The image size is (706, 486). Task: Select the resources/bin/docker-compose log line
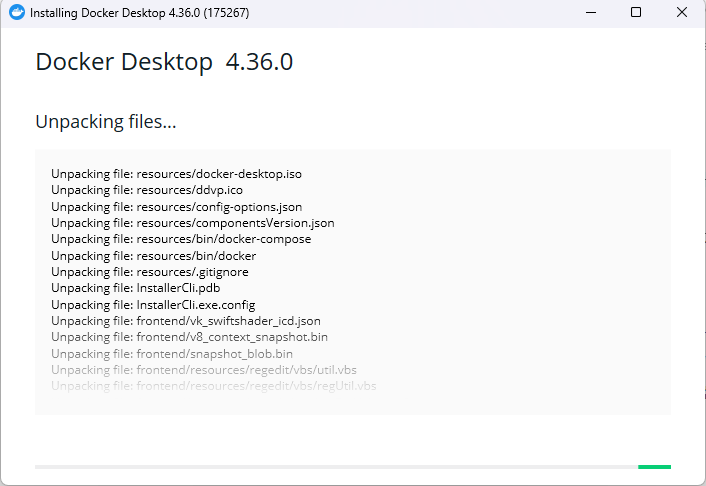181,239
